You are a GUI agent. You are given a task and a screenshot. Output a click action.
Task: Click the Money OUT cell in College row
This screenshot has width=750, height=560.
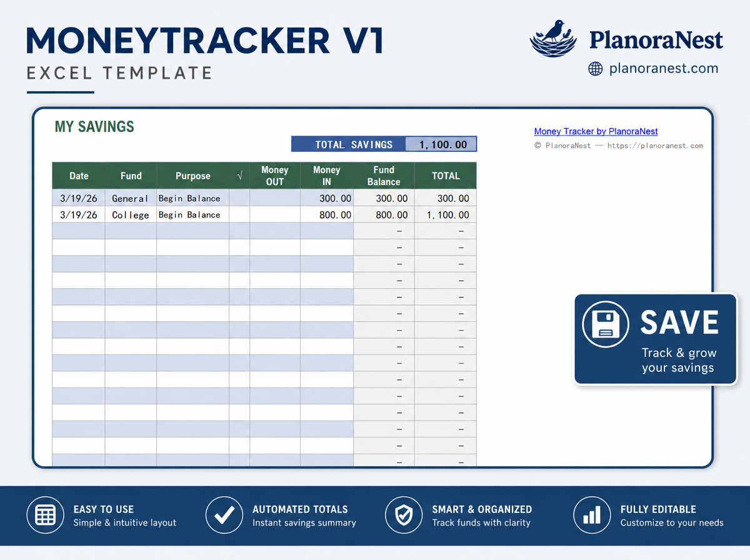coord(275,214)
